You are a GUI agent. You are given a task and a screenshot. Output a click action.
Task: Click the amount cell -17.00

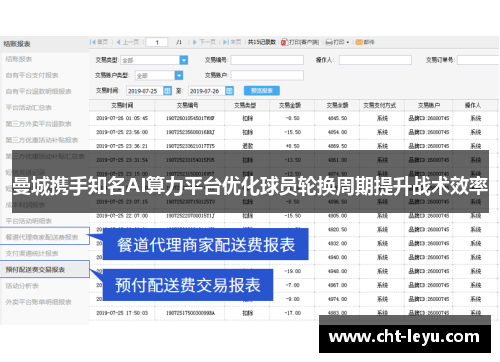pos(293,313)
